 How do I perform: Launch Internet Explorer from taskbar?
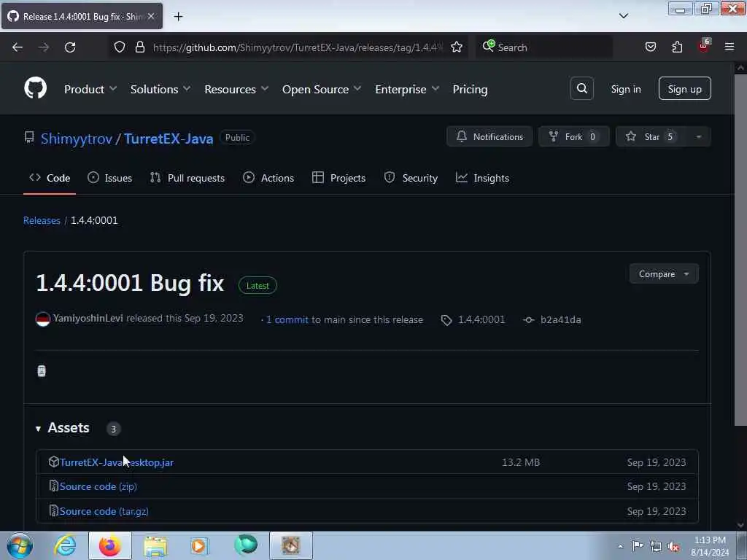pyautogui.click(x=65, y=545)
